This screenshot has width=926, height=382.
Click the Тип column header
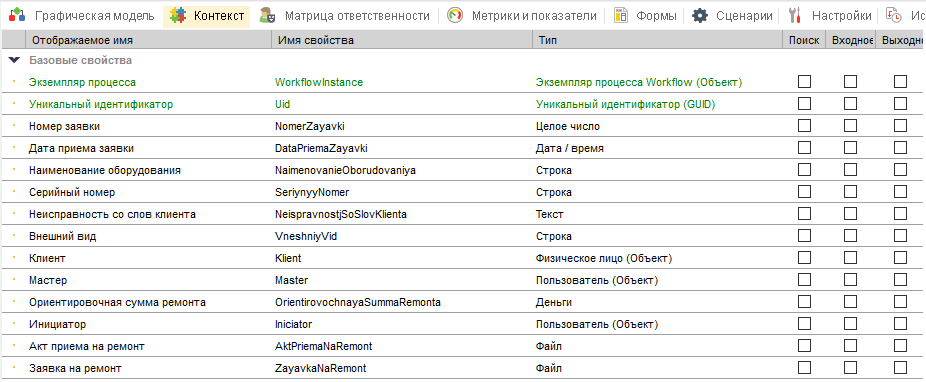point(657,40)
